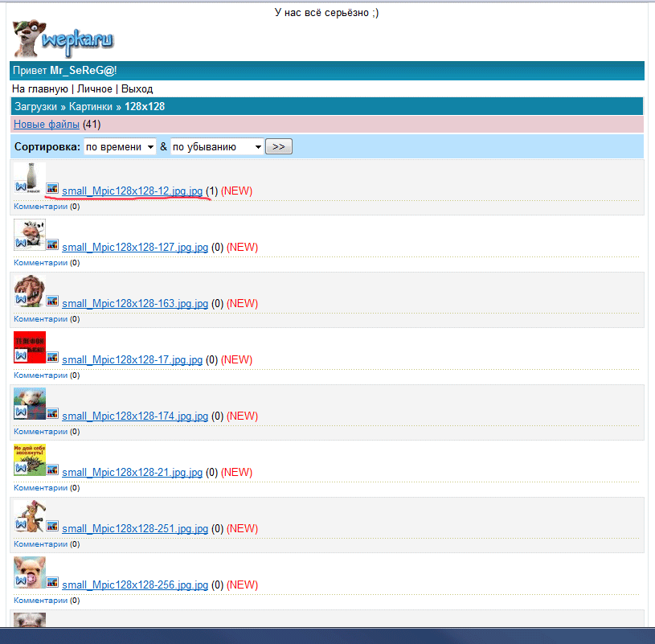
Task: Open file link small_Mpic128x128-256.jpg.jpg
Action: (x=135, y=585)
